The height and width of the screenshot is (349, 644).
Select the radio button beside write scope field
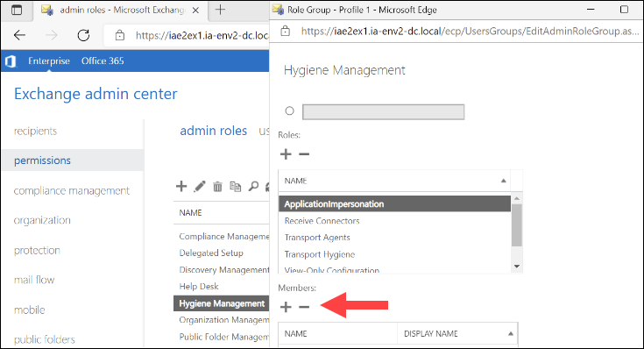point(289,111)
